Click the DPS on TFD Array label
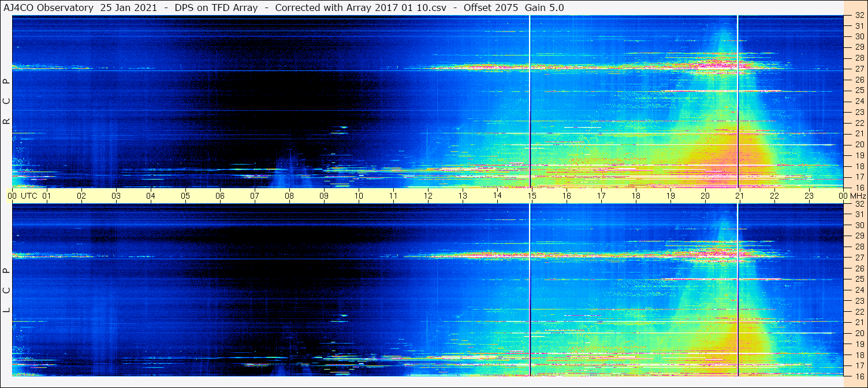 [x=216, y=8]
